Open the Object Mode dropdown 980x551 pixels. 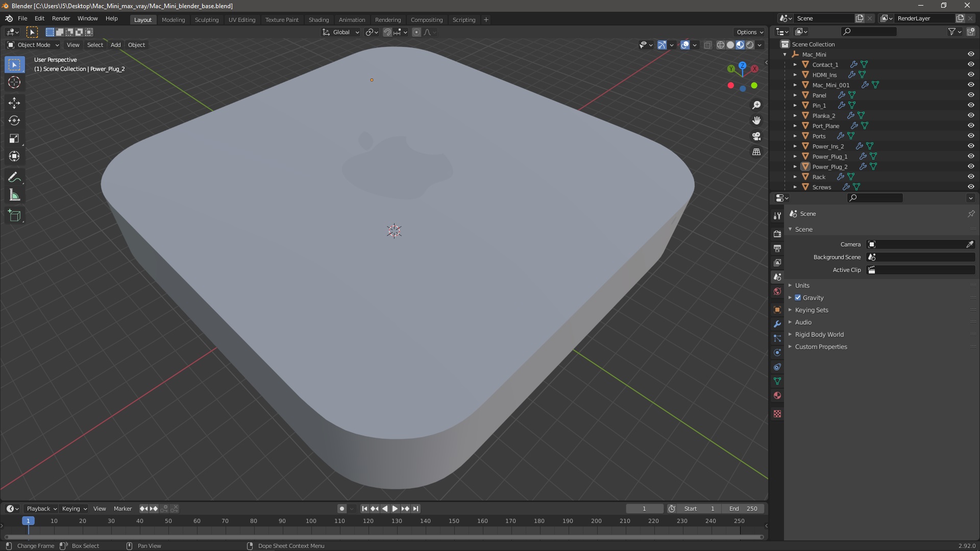(x=33, y=45)
